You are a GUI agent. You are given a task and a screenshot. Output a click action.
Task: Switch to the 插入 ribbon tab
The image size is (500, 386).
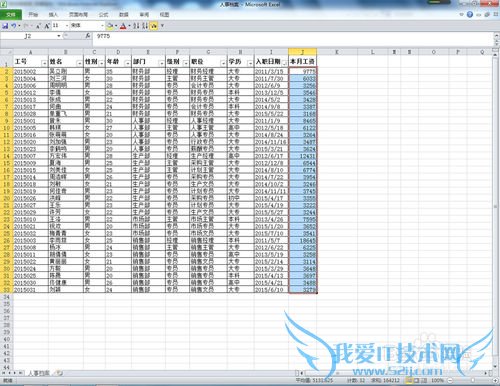click(53, 15)
